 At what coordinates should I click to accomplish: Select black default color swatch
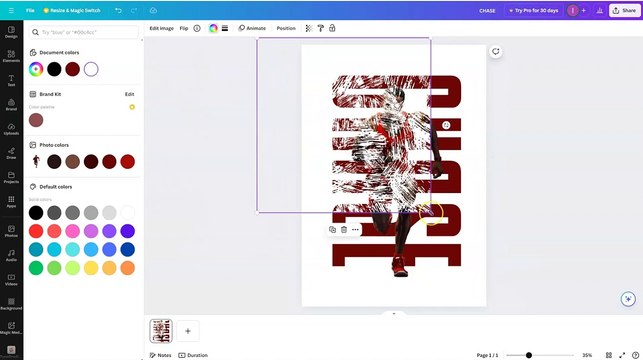click(x=36, y=212)
